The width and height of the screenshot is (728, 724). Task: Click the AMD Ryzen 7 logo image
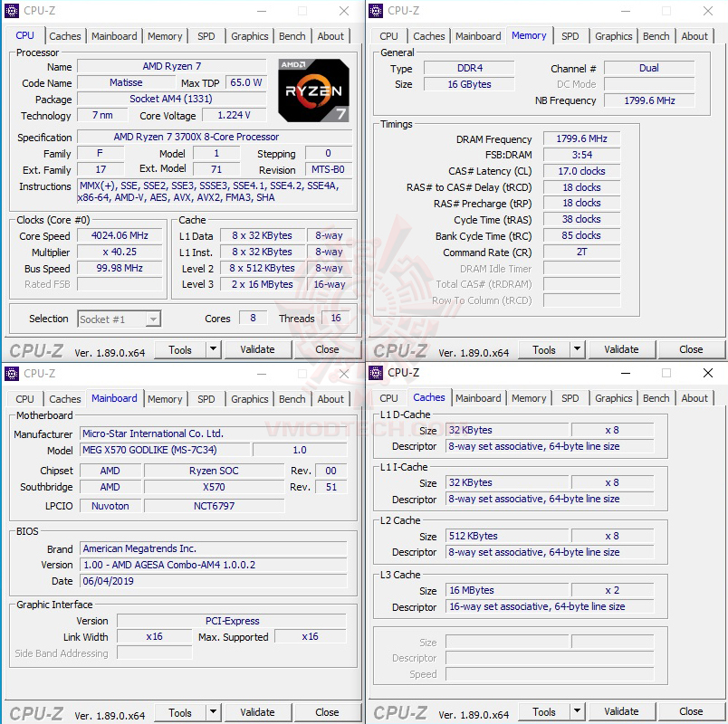(x=314, y=90)
